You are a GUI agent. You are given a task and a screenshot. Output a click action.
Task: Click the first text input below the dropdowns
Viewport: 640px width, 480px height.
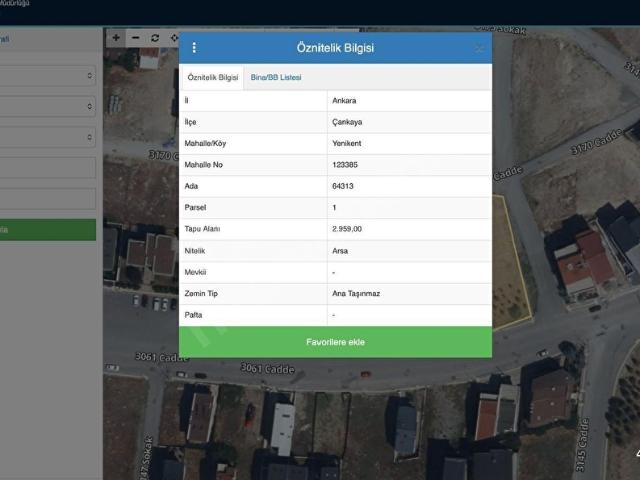coord(47,168)
